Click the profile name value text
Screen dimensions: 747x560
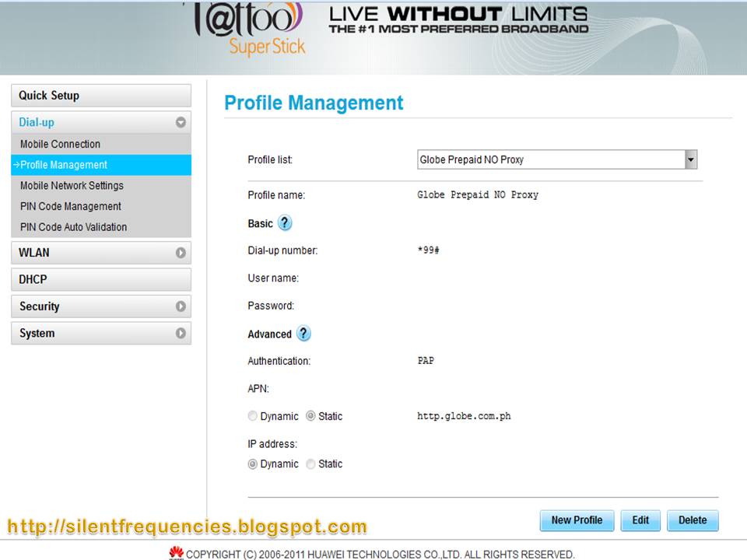point(477,194)
